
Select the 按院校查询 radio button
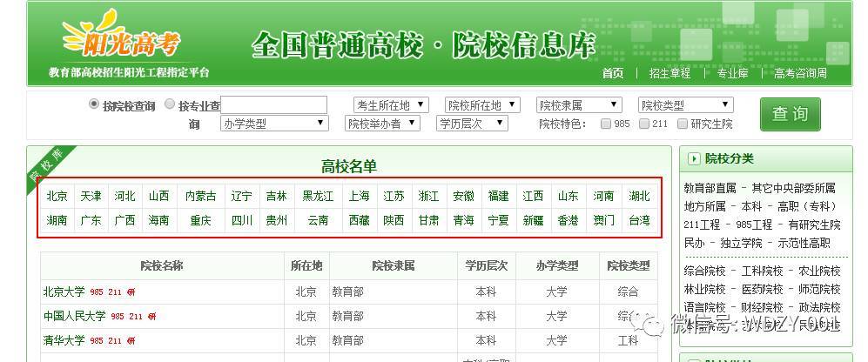coord(94,104)
